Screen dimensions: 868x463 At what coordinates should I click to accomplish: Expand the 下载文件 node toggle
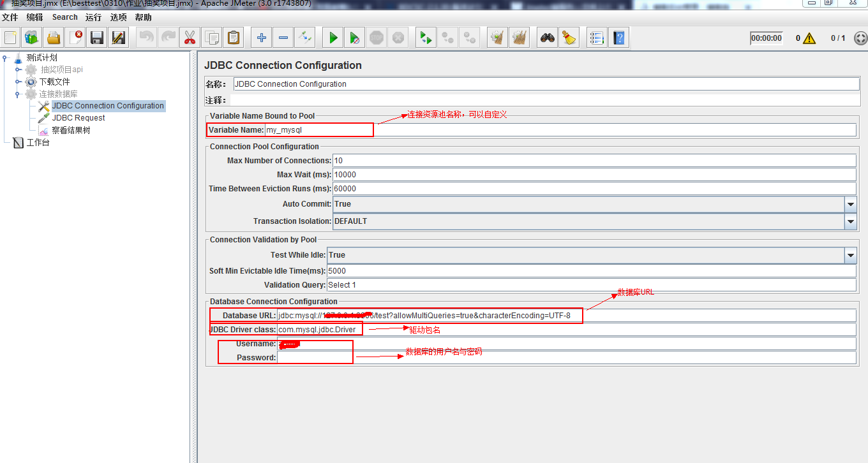point(18,82)
